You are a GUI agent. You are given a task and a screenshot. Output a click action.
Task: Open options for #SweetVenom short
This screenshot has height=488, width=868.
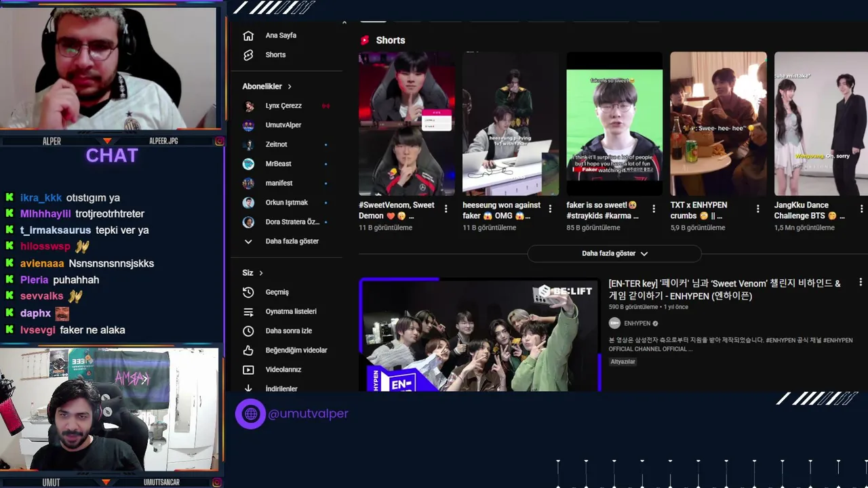(x=446, y=209)
